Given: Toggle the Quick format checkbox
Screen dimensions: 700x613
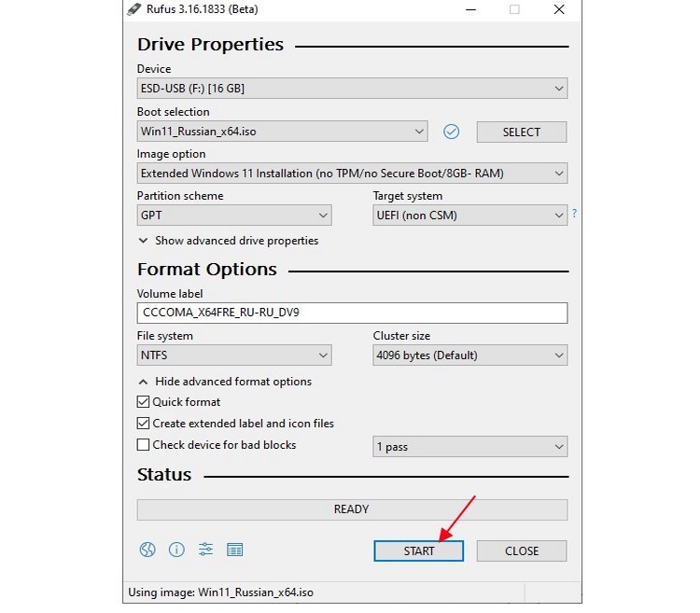Looking at the screenshot, I should pyautogui.click(x=143, y=402).
